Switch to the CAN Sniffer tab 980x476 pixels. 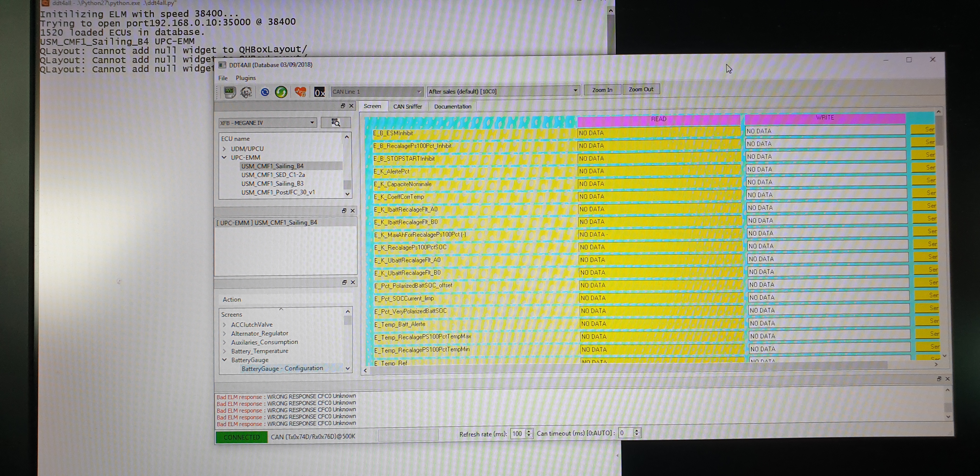(x=407, y=106)
